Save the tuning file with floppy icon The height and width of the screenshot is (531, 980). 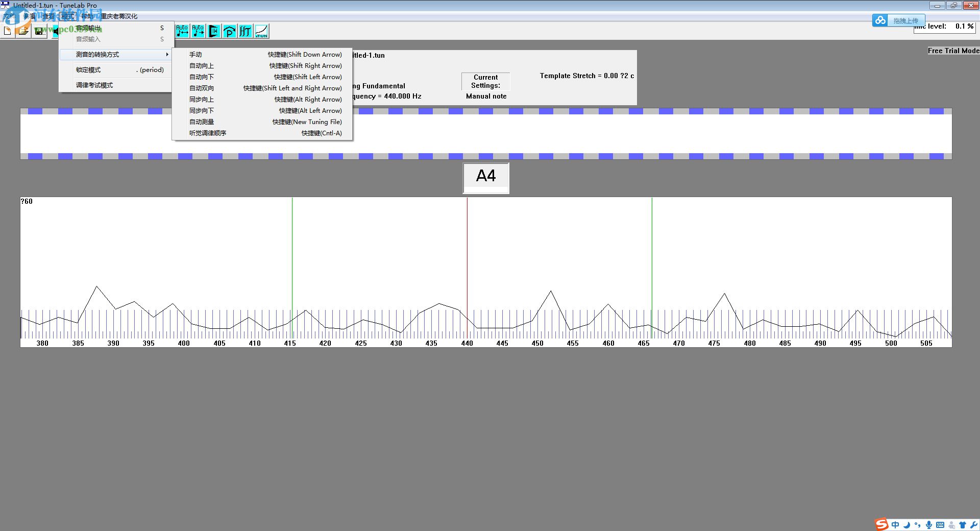click(39, 31)
